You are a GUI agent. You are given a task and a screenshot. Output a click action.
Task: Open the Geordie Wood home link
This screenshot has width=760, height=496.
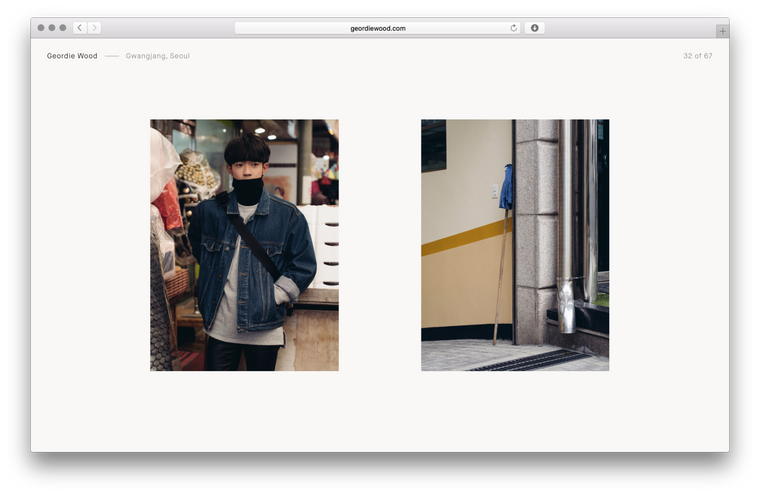point(72,56)
